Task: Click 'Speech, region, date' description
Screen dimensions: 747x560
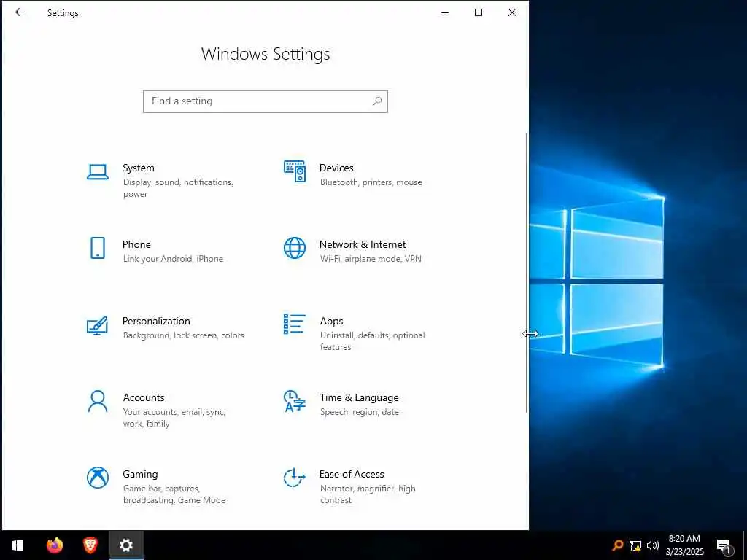Action: pyautogui.click(x=359, y=412)
